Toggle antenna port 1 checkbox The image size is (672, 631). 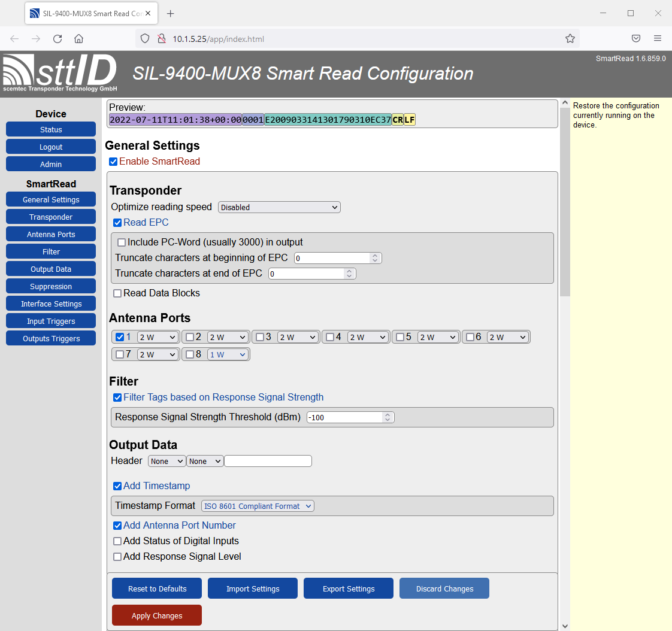click(120, 337)
